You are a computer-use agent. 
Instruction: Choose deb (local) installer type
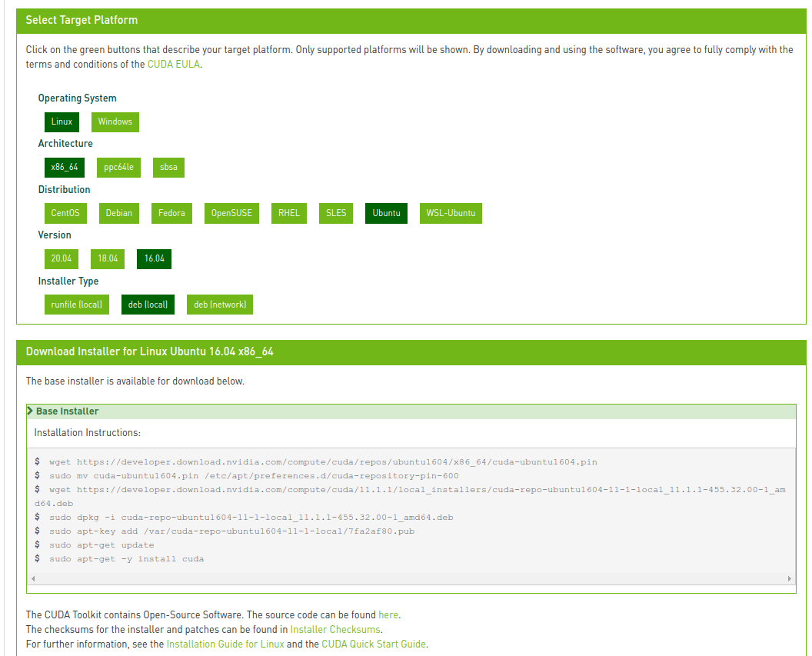[148, 305]
